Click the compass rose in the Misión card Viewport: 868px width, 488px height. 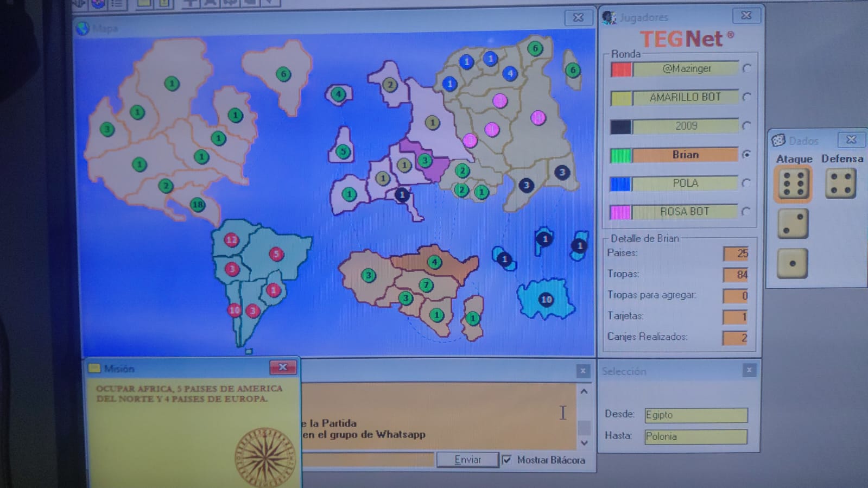pos(264,456)
